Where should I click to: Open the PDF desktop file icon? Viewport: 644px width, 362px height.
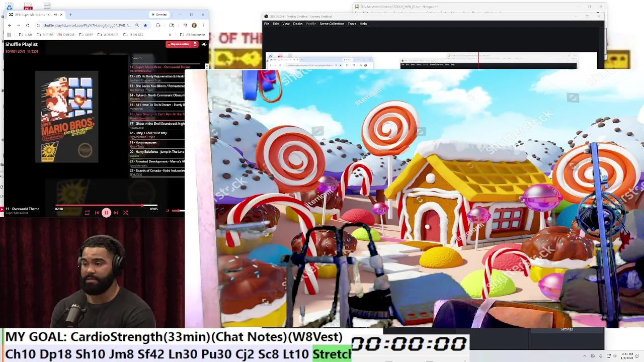tap(28, 7)
